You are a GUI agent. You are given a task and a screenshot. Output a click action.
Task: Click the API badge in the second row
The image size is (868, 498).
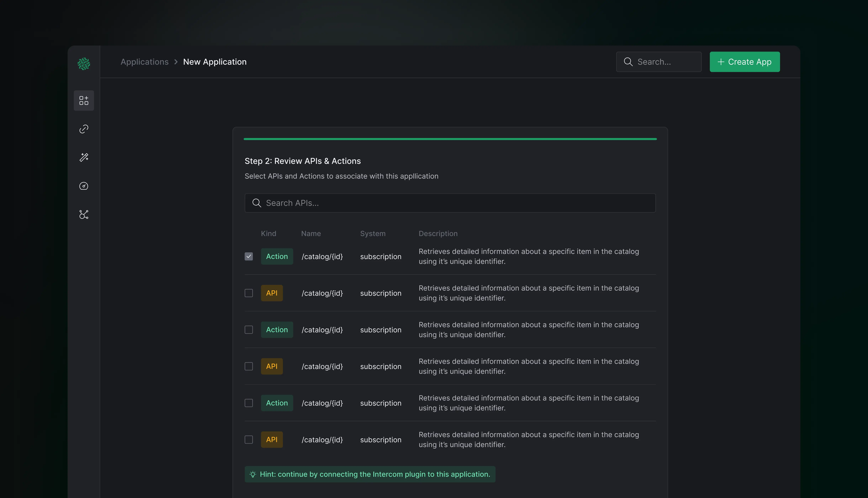tap(272, 293)
